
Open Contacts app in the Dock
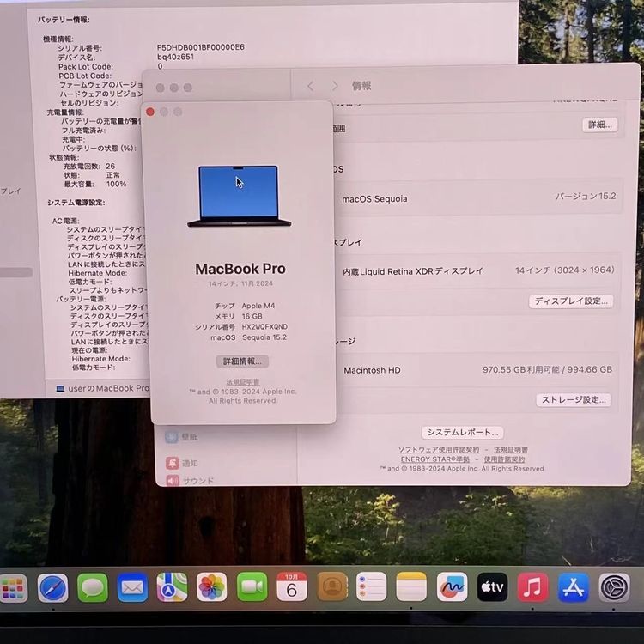click(x=331, y=587)
